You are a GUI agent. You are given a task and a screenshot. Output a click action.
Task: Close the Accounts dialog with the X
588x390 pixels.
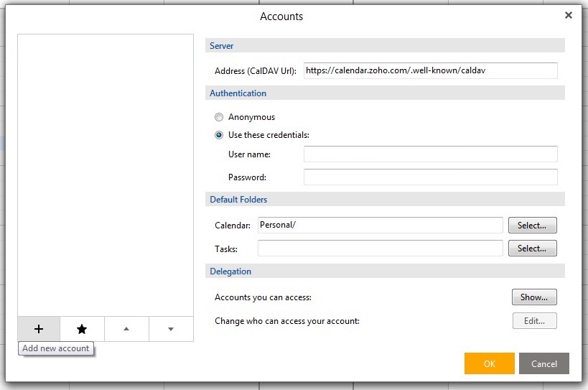(x=569, y=15)
